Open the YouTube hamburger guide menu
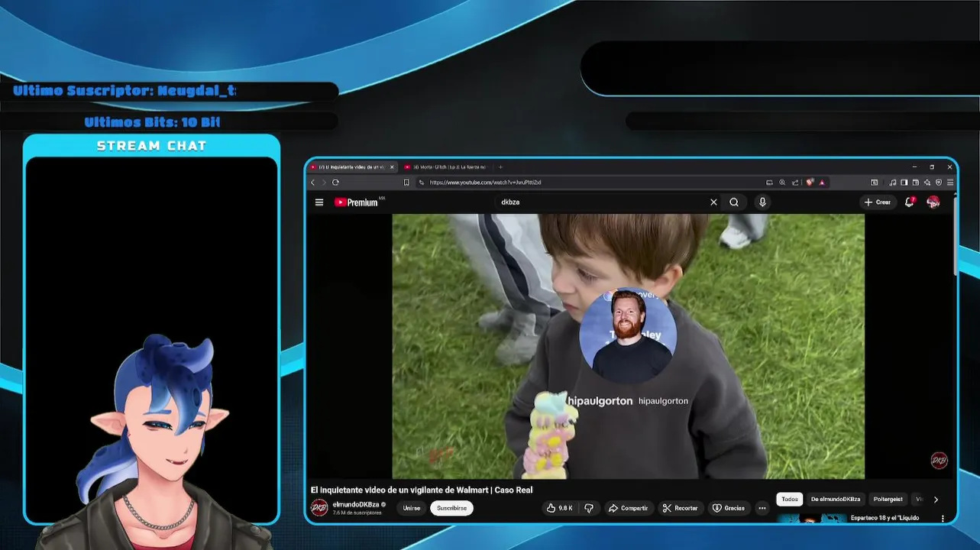Image resolution: width=980 pixels, height=550 pixels. point(319,202)
